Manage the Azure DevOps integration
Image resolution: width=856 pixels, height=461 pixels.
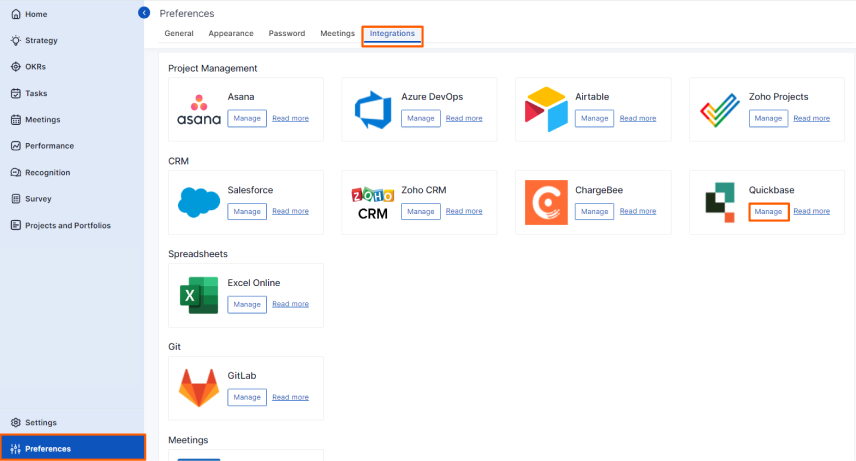point(420,119)
